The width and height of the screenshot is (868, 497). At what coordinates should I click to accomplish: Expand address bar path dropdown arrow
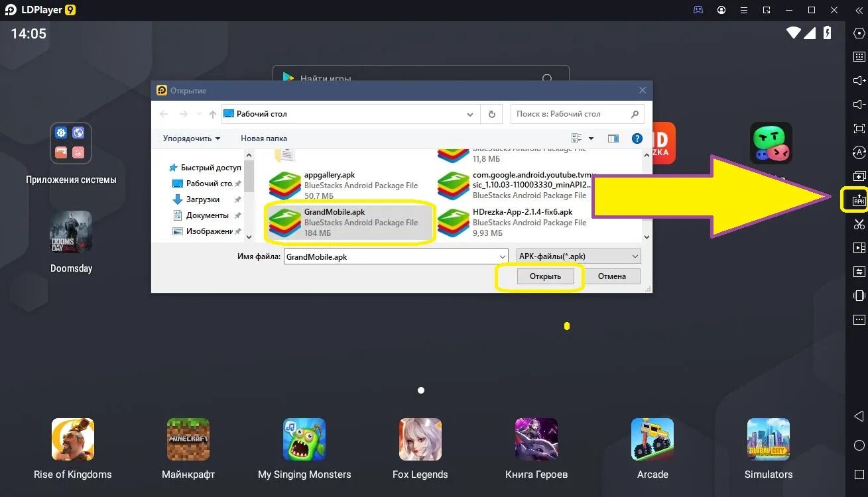click(x=471, y=114)
